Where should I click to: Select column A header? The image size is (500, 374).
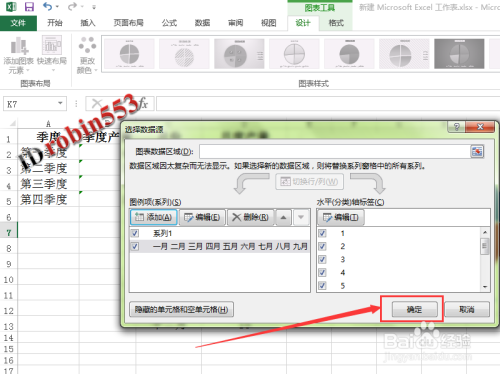point(48,124)
